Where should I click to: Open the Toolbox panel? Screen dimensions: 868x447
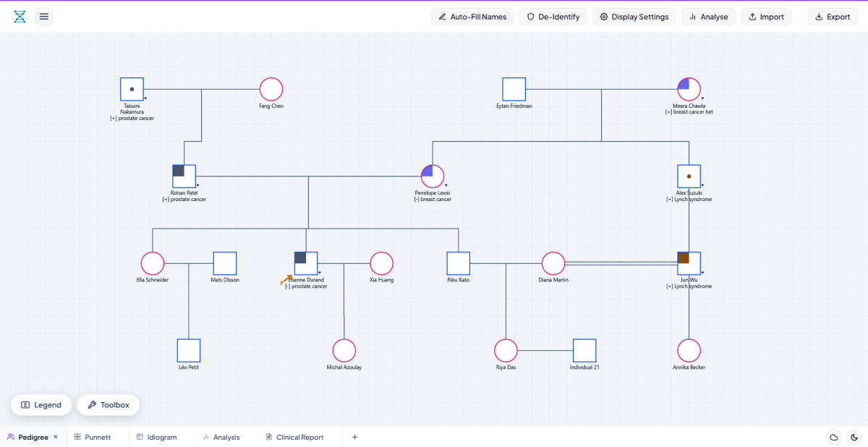109,405
